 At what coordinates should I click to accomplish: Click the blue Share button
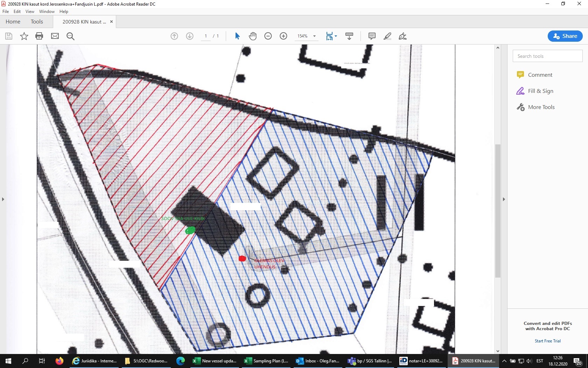565,36
